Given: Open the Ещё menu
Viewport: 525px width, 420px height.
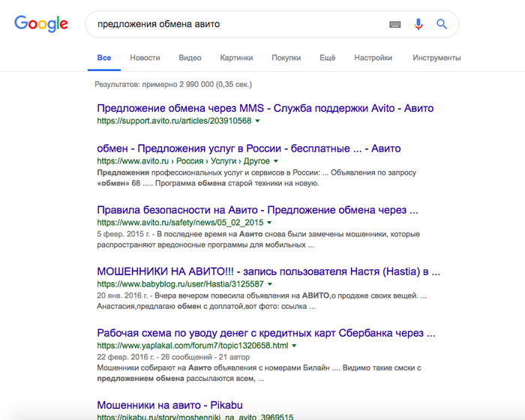Looking at the screenshot, I should (327, 58).
